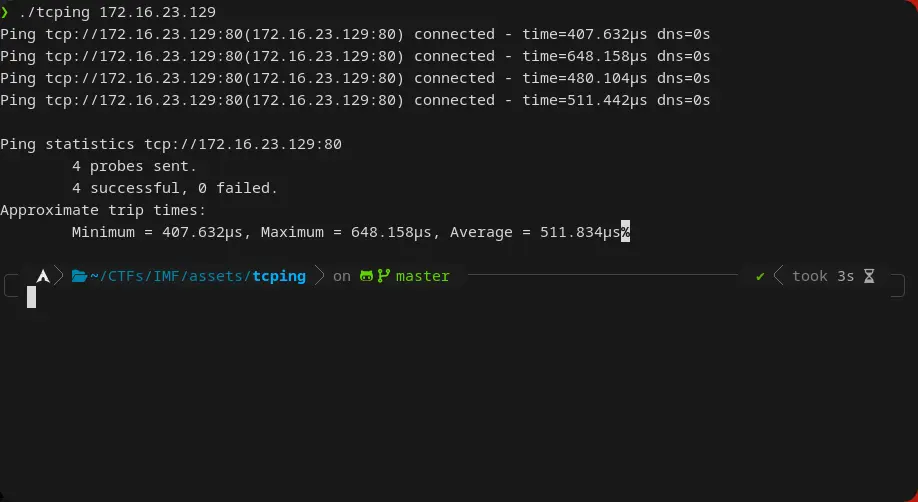The width and height of the screenshot is (918, 502).
Task: Click the master branch name
Action: (423, 276)
